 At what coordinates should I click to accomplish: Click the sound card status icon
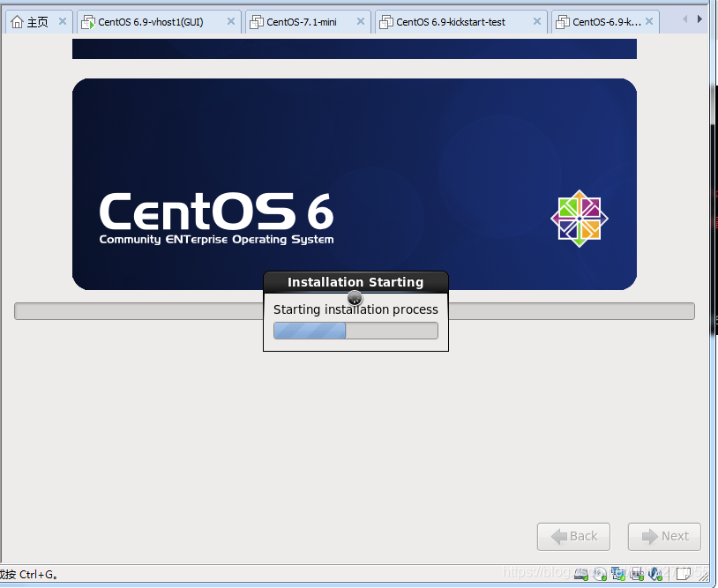click(x=655, y=574)
